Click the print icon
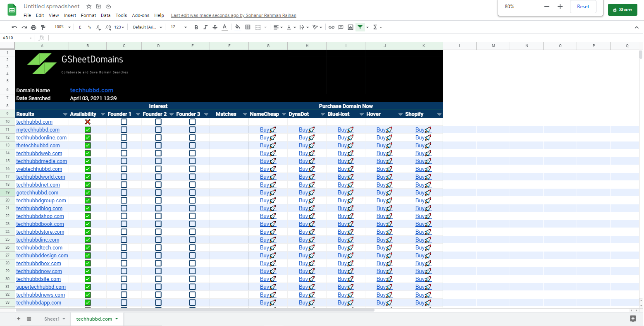The width and height of the screenshot is (644, 326). point(33,27)
